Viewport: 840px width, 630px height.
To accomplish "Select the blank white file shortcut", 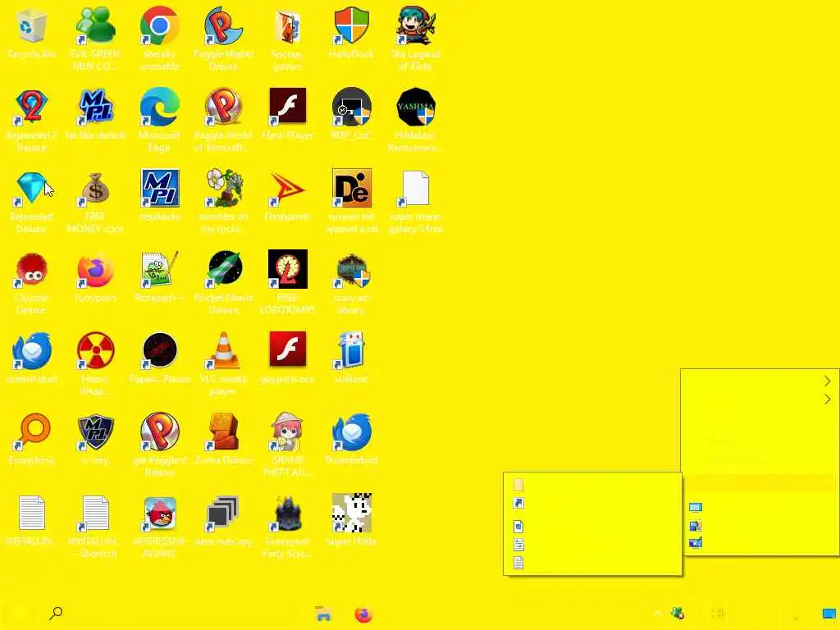I will (x=416, y=188).
